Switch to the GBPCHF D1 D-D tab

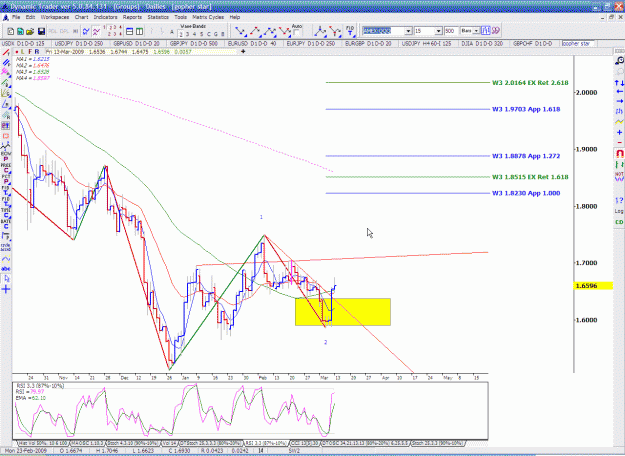pyautogui.click(x=533, y=43)
